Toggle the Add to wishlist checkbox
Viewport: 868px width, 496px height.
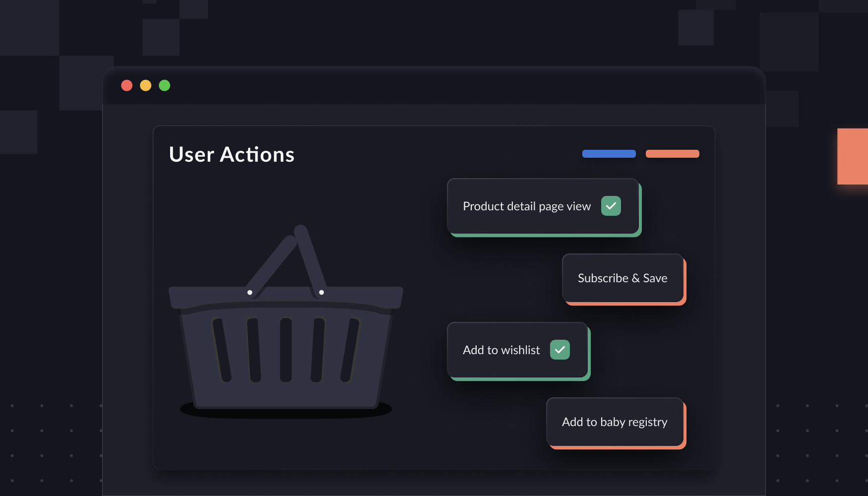[559, 350]
